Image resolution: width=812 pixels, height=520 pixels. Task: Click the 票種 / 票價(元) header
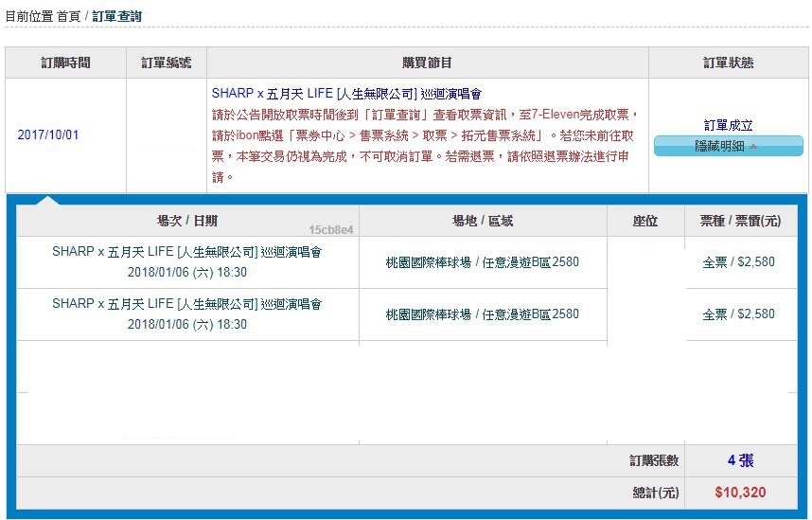click(740, 221)
